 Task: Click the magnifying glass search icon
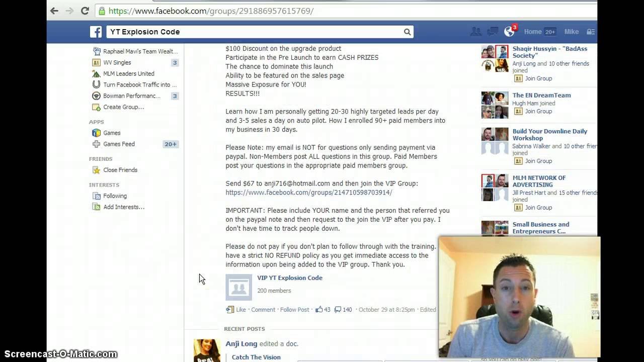tap(407, 32)
